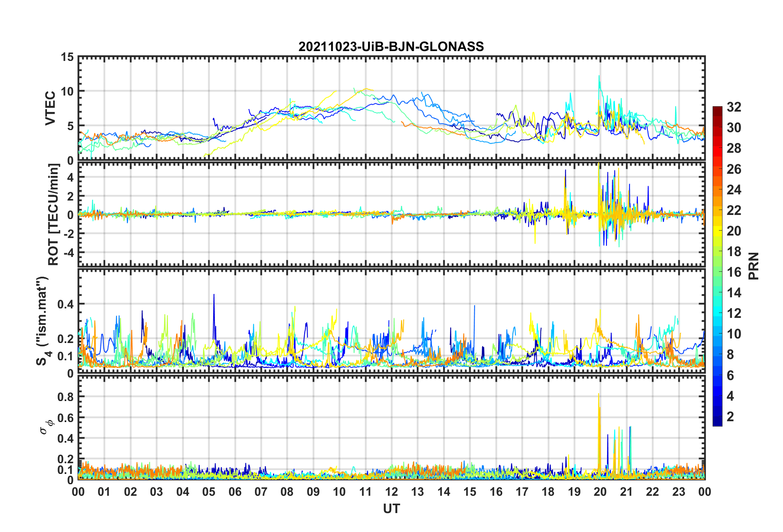Click sigma phi axis tick 0.8

click(65, 397)
